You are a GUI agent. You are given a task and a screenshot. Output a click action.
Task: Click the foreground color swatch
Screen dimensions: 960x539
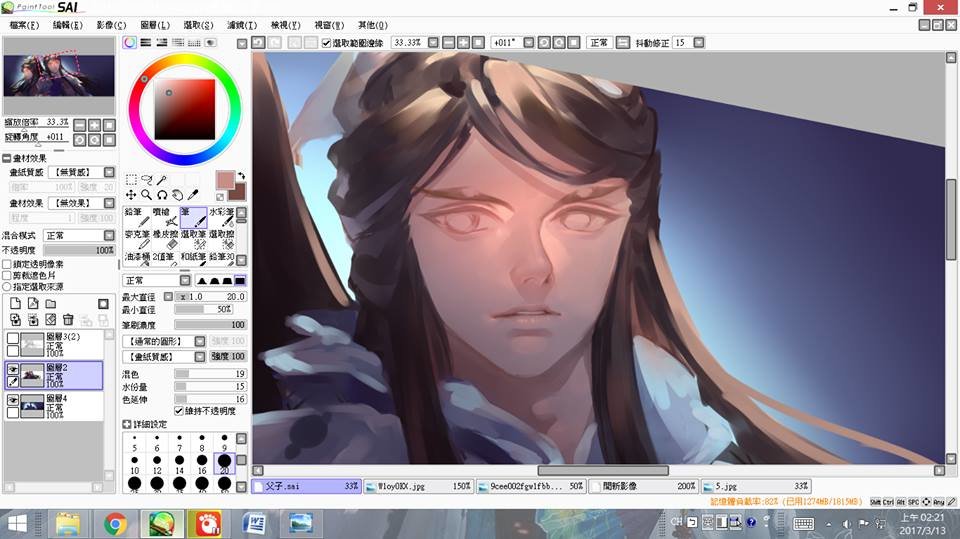click(x=225, y=180)
